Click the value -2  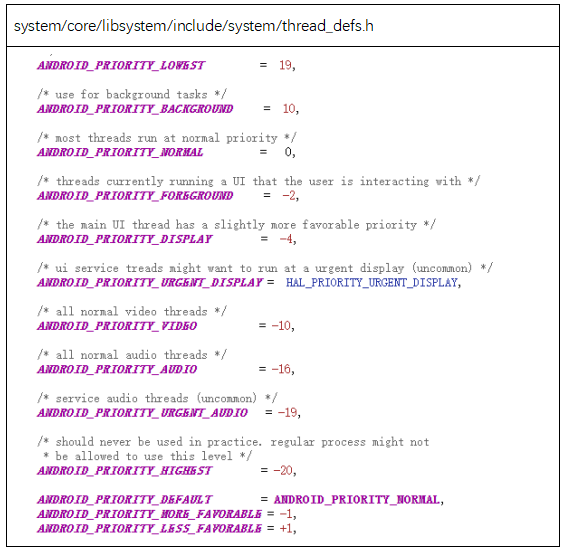(x=289, y=195)
